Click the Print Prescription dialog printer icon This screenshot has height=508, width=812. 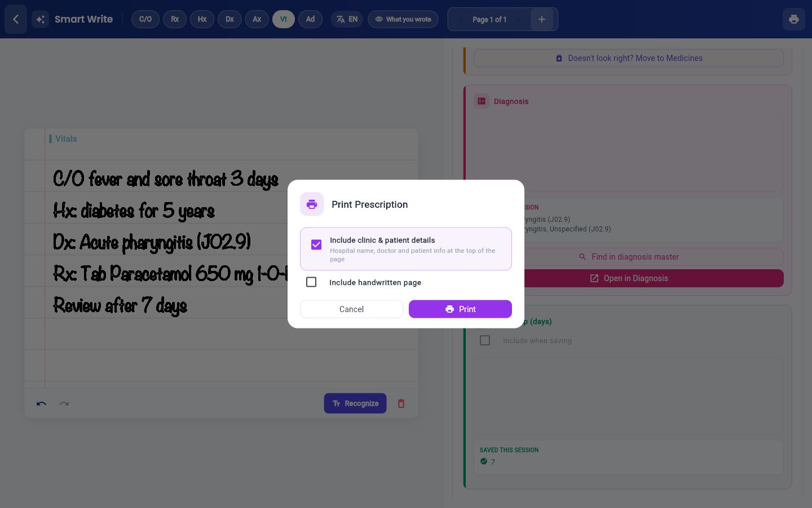tap(312, 204)
